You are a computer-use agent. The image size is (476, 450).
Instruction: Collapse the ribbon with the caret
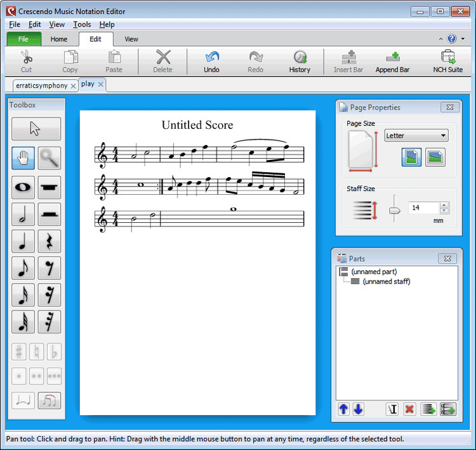[440, 39]
